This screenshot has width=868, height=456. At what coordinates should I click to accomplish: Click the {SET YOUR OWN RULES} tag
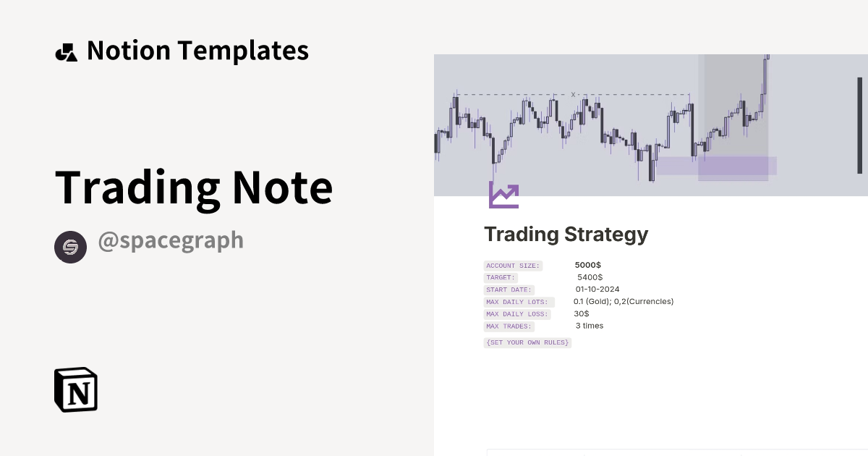527,342
